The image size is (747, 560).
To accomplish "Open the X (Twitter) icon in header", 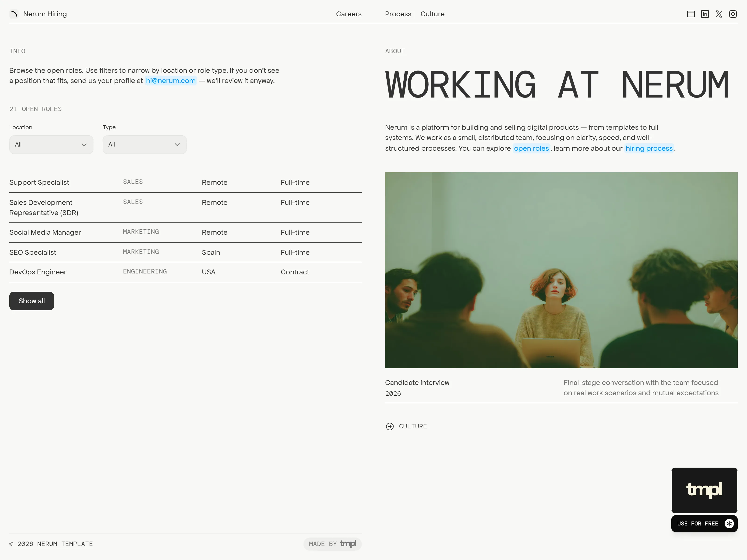I will click(x=719, y=14).
